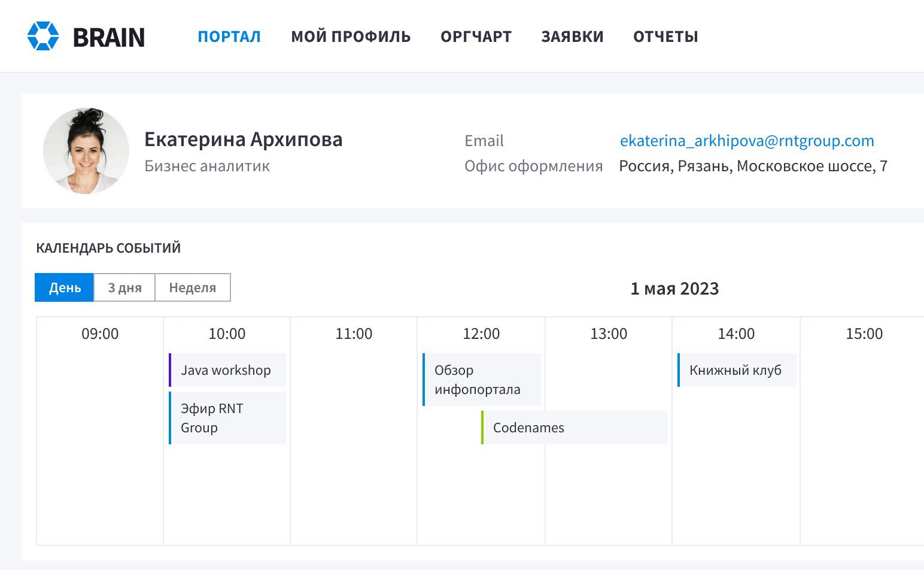Switch calendar to Неделя view

click(192, 287)
